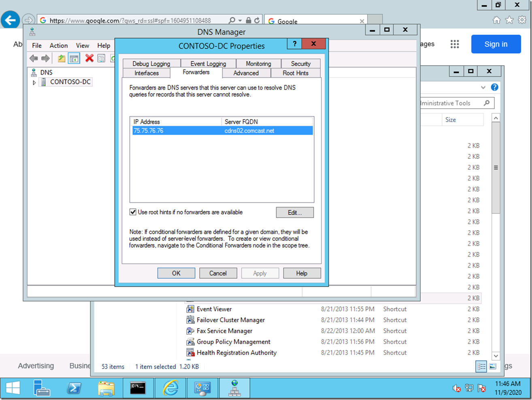Switch to the Advanced tab
Viewport: 532px width, 400px height.
(x=246, y=73)
